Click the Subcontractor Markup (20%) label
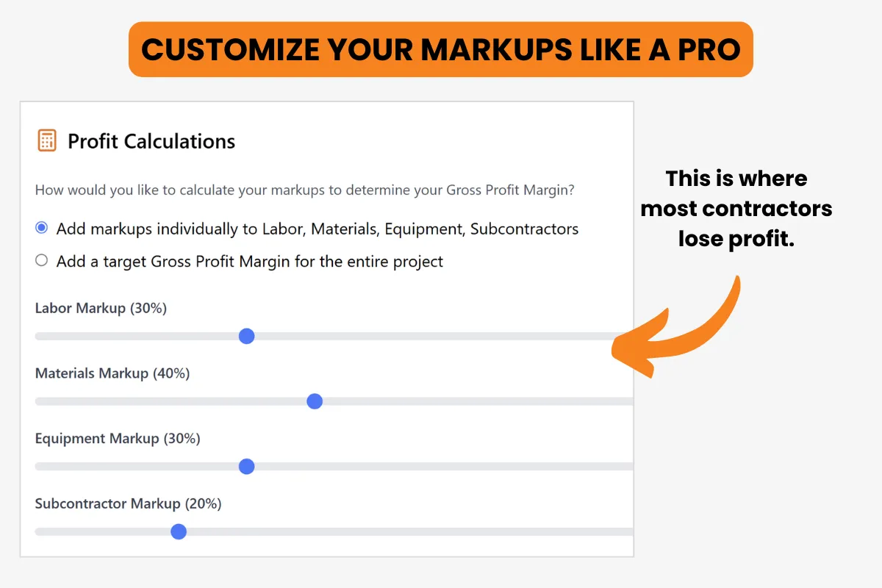The height and width of the screenshot is (588, 882). [128, 503]
